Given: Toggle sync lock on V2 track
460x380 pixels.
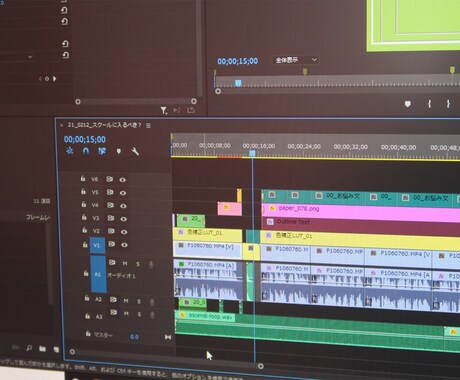Looking at the screenshot, I should tap(111, 231).
